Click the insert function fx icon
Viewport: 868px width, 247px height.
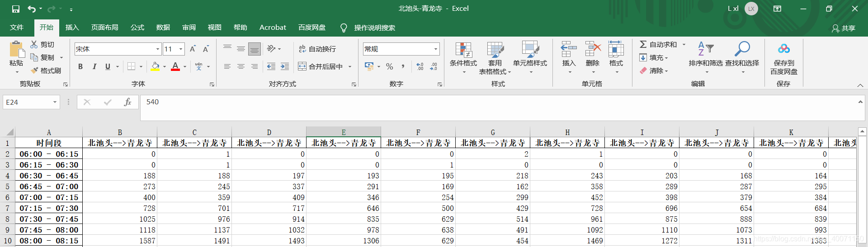[x=127, y=102]
